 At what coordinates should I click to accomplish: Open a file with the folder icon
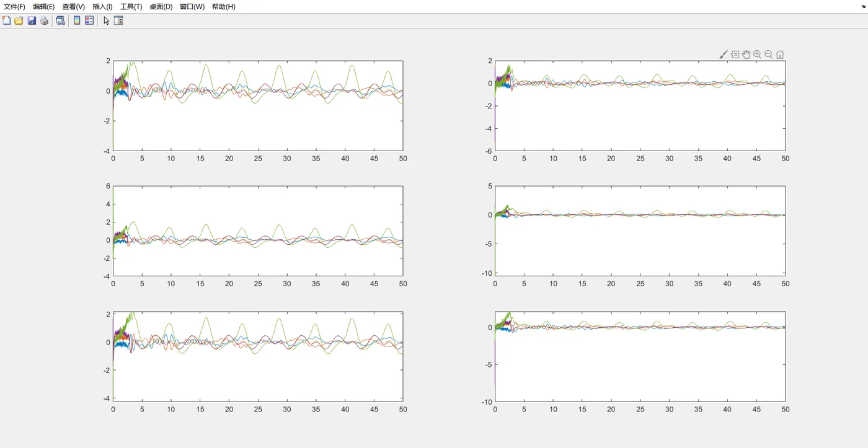(19, 20)
